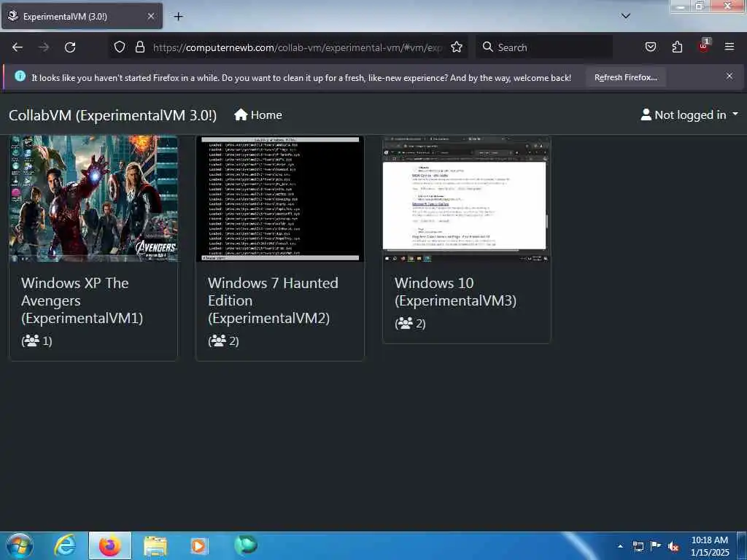Open the Windows 7 Haunted Edition thumbnail
The height and width of the screenshot is (560, 747).
point(280,198)
